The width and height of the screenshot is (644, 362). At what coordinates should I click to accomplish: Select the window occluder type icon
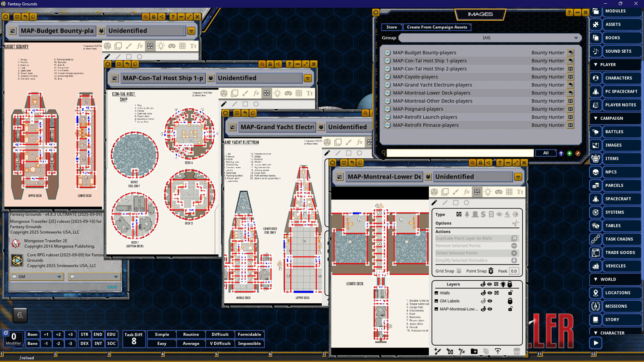coord(491,215)
